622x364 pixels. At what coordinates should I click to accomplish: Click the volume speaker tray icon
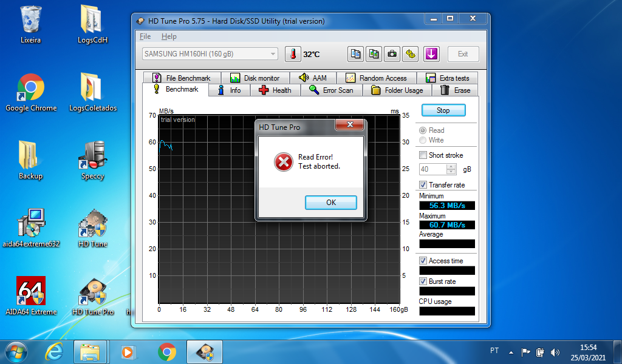point(555,352)
